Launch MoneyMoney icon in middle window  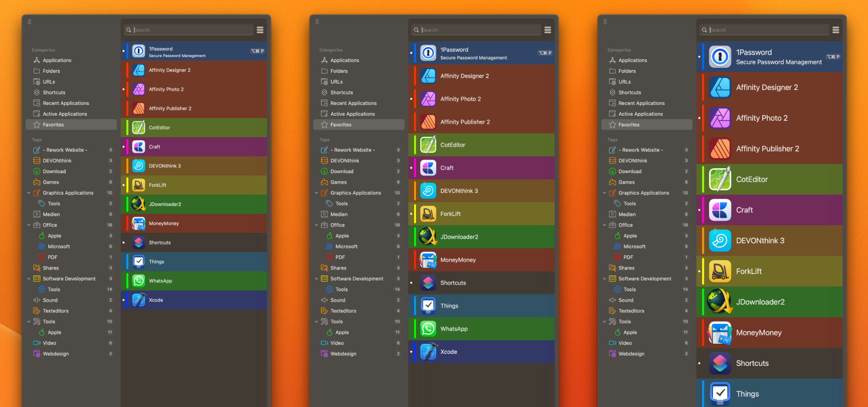tap(428, 260)
